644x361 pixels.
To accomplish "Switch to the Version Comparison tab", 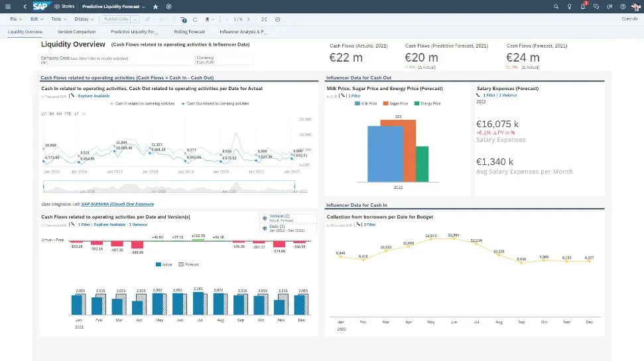I will [76, 31].
